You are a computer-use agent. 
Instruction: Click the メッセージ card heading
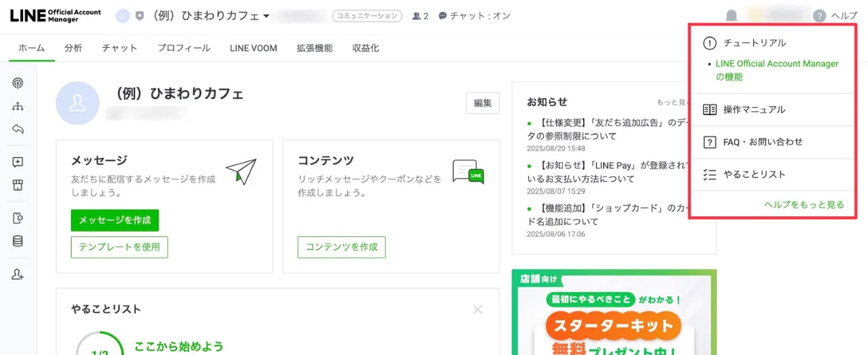click(99, 160)
